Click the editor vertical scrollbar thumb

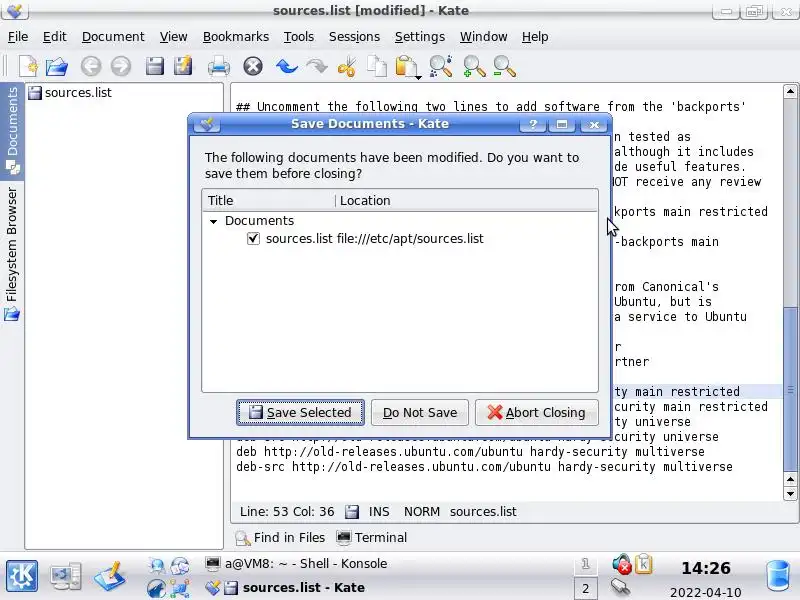click(790, 389)
